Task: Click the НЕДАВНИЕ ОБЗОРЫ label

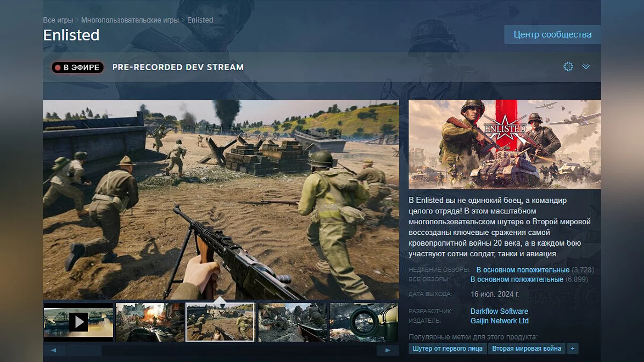Action: [439, 270]
